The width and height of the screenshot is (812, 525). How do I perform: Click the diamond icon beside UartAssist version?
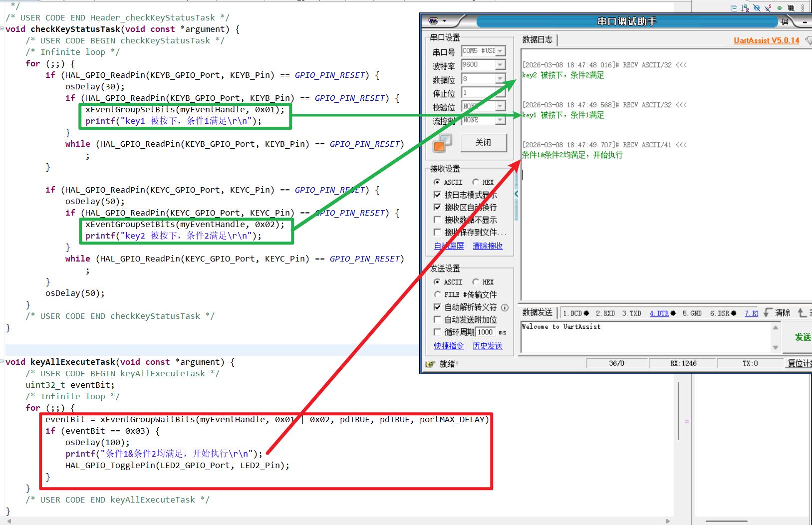809,40
